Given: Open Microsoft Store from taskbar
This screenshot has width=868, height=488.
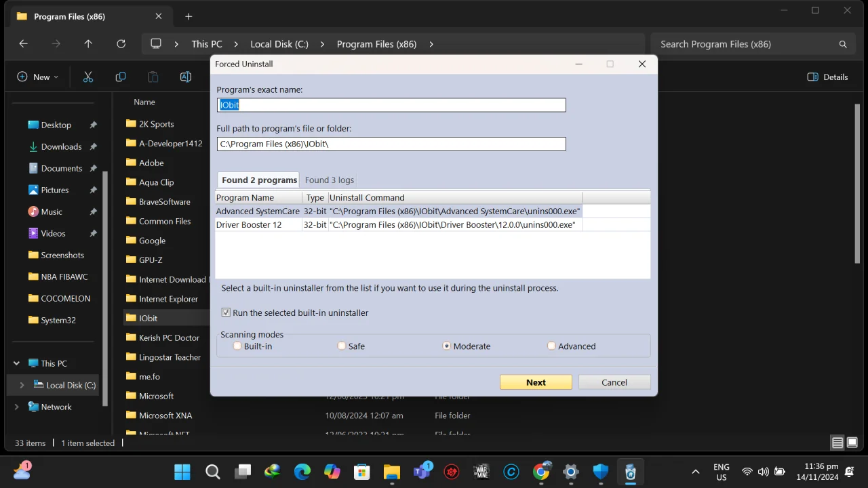Looking at the screenshot, I should [362, 471].
